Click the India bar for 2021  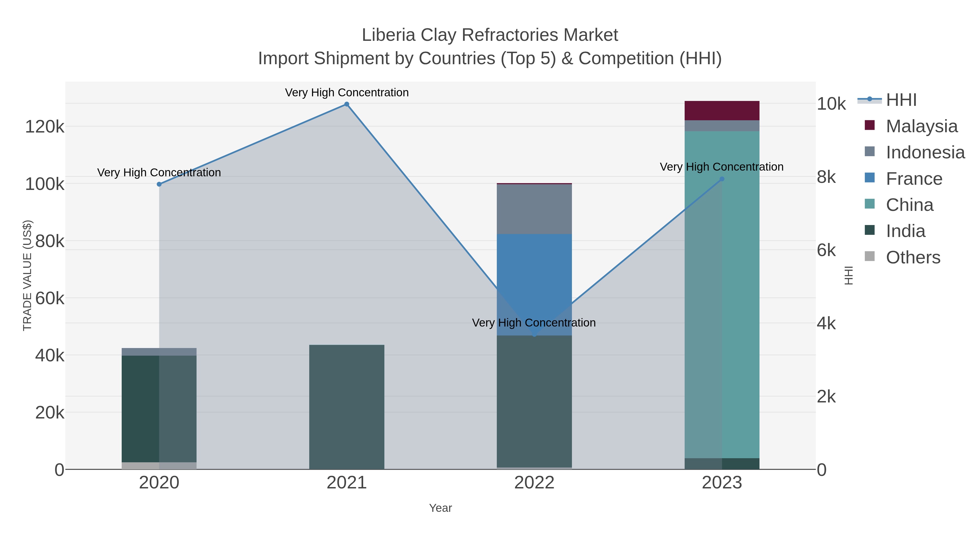(347, 407)
